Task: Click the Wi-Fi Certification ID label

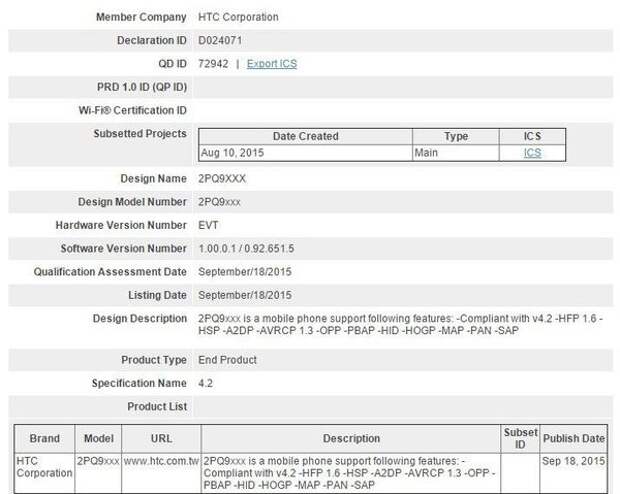Action: pos(132,110)
